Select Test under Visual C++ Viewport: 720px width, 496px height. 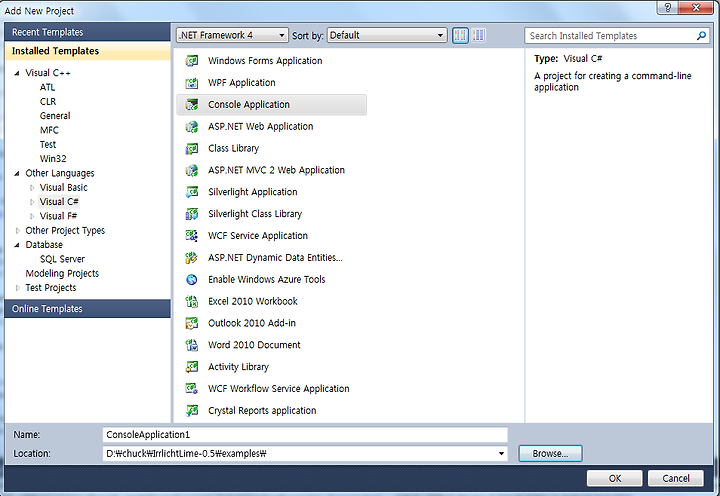coord(48,144)
